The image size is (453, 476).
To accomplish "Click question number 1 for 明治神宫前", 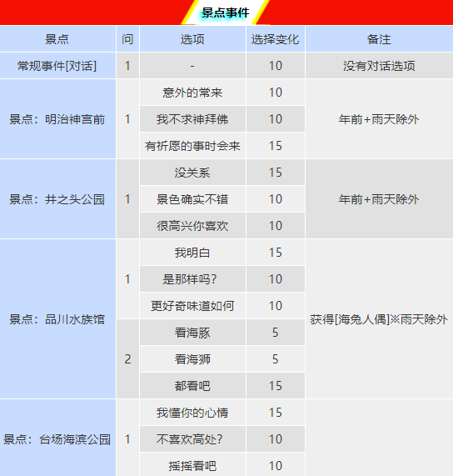I will (127, 119).
